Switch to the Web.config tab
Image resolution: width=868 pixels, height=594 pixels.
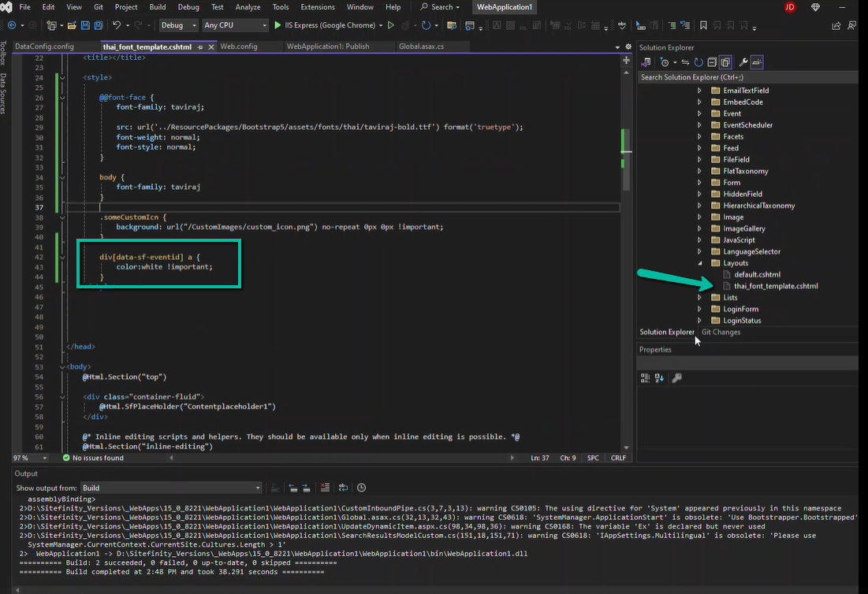tap(239, 46)
